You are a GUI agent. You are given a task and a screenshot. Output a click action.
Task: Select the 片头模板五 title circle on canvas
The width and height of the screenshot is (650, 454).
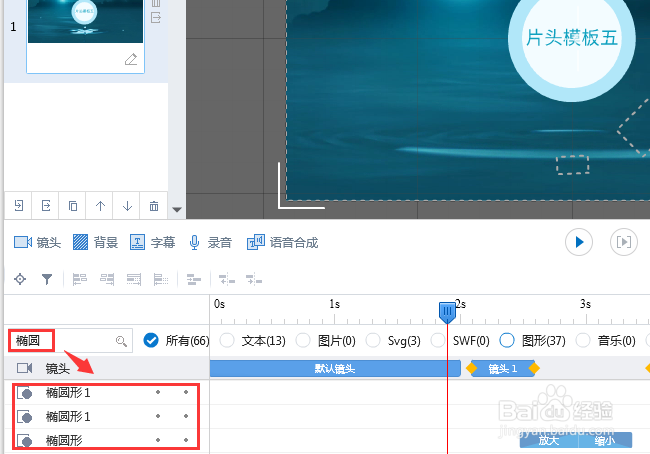pyautogui.click(x=572, y=38)
